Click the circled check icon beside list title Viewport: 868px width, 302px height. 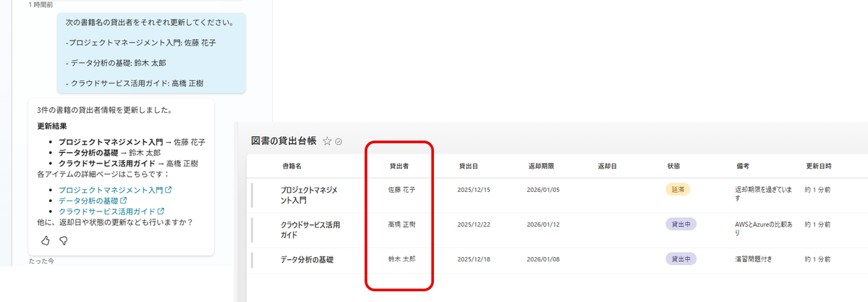click(339, 142)
